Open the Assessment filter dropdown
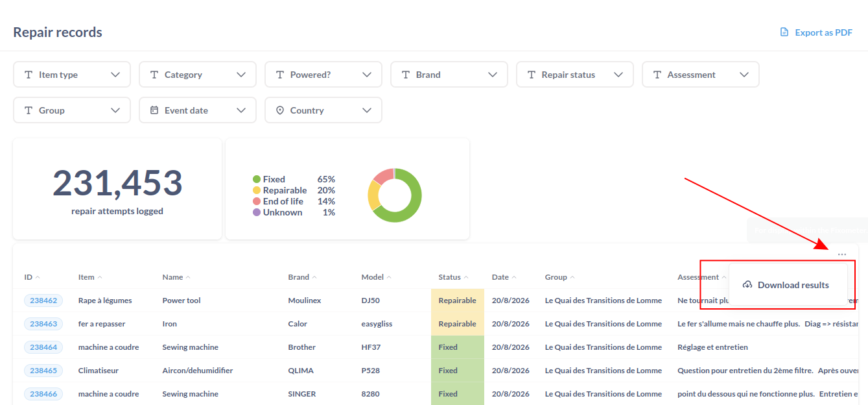This screenshot has height=405, width=868. click(x=701, y=75)
